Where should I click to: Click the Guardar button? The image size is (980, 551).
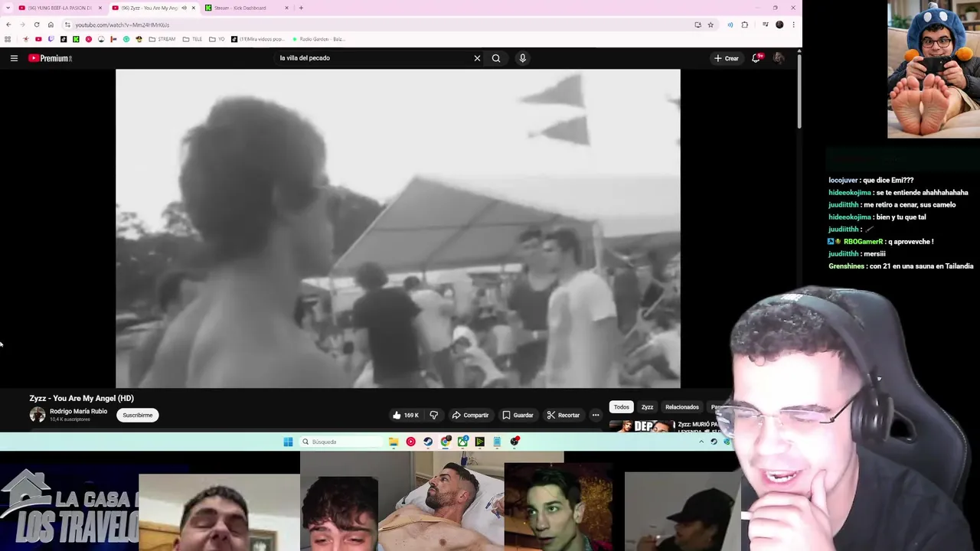pos(518,416)
